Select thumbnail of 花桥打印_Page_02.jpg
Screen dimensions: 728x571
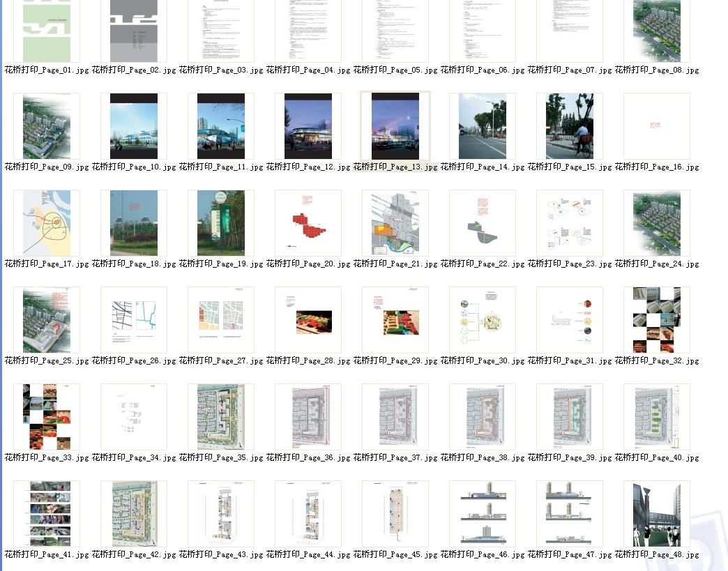click(x=134, y=31)
